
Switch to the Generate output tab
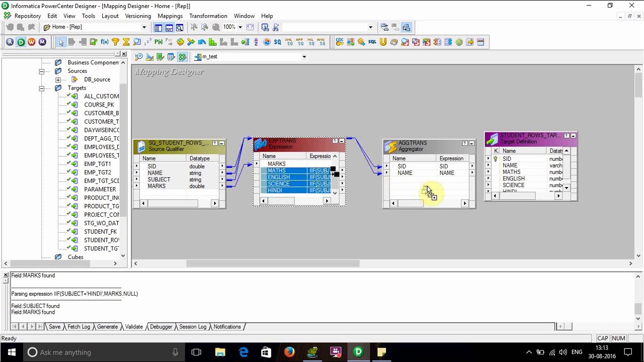tap(107, 327)
